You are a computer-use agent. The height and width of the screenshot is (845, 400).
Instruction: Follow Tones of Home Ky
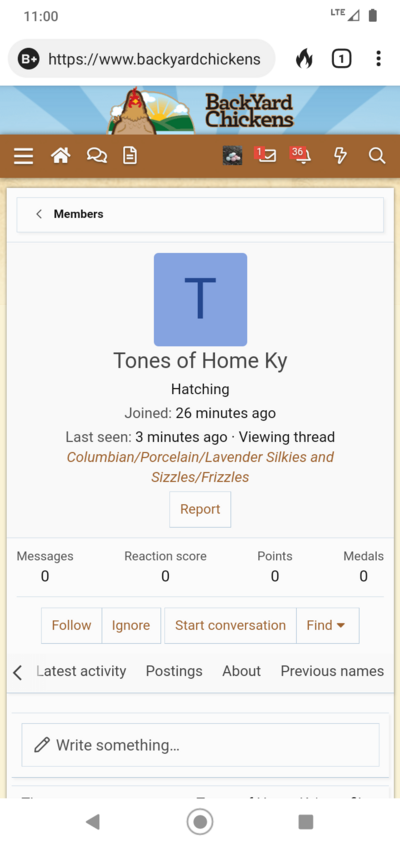pyautogui.click(x=71, y=626)
